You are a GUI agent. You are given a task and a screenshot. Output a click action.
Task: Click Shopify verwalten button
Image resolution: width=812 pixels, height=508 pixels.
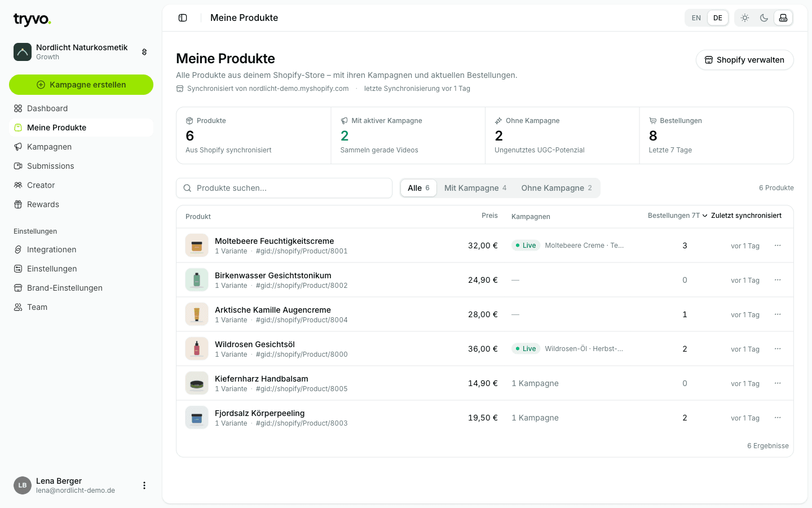point(745,60)
